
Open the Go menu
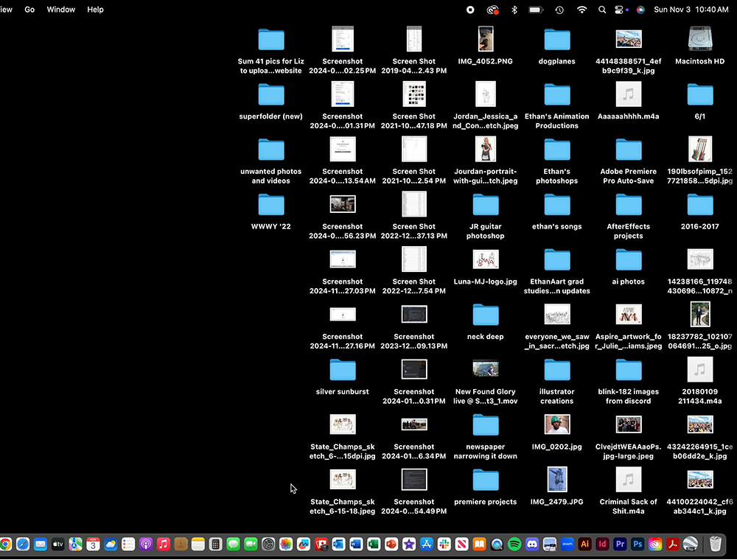tap(29, 10)
